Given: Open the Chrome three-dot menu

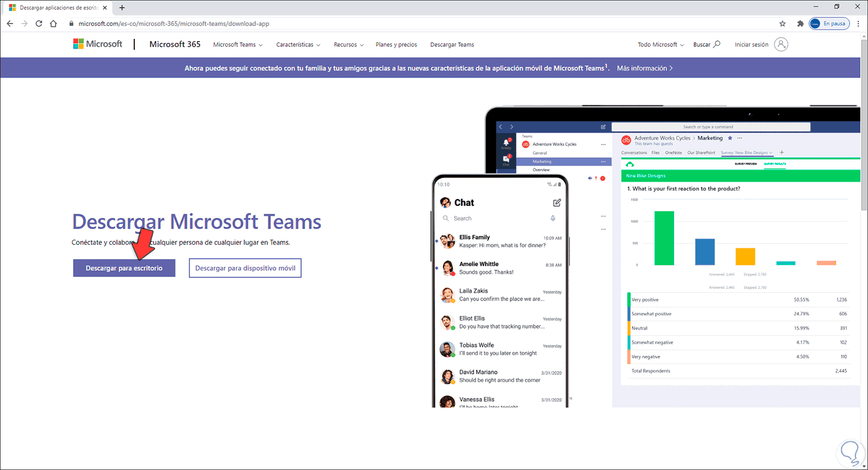Looking at the screenshot, I should click(x=858, y=24).
